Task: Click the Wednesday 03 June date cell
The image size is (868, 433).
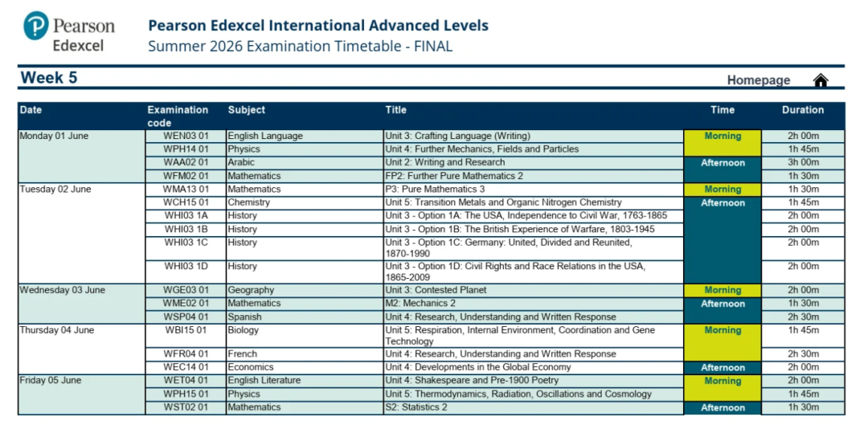Action: [62, 291]
